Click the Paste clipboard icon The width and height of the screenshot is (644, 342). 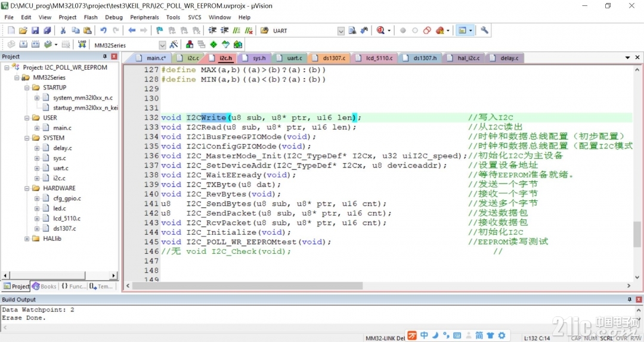pyautogui.click(x=88, y=30)
